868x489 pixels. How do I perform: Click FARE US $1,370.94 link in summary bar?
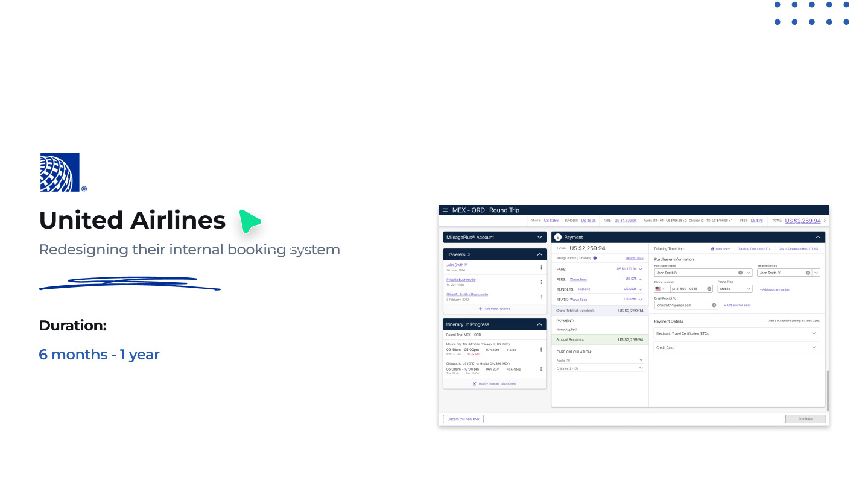626,221
